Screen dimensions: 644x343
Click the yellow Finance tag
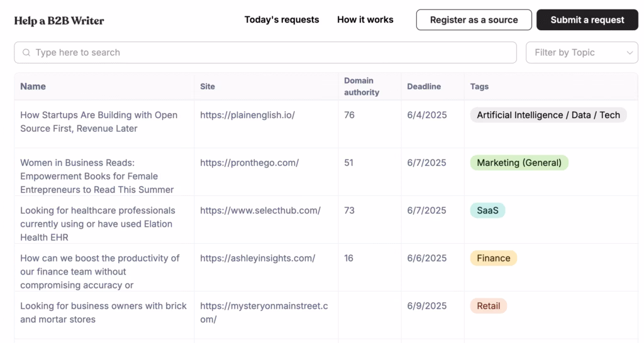pos(493,258)
